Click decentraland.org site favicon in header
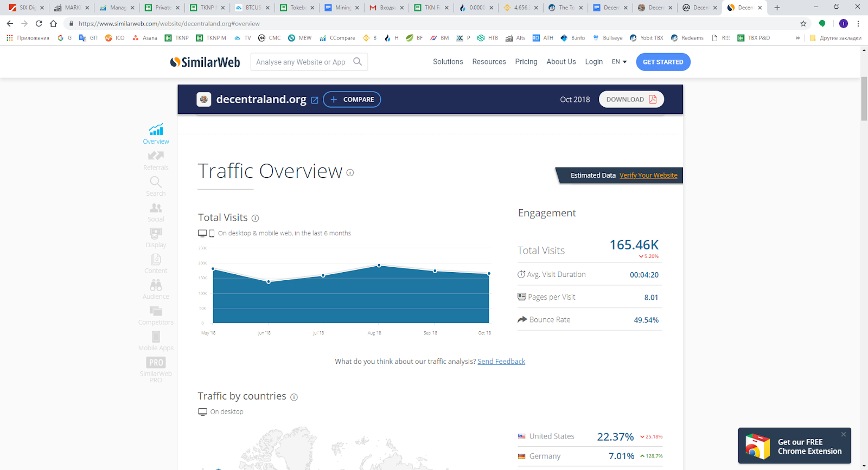This screenshot has height=470, width=868. [x=203, y=99]
